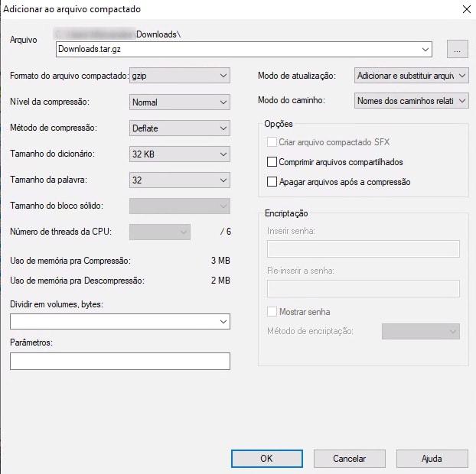Viewport: 476px width, 474px height.
Task: Check the Criar arquivo compactado SFX option
Action: tap(272, 142)
